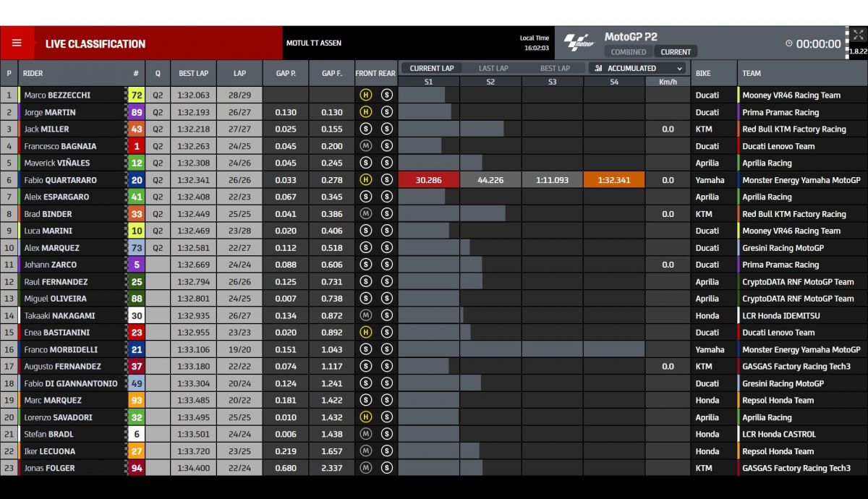This screenshot has width=868, height=499.
Task: Click Bezzecchi's front tyre H icon
Action: [x=366, y=95]
